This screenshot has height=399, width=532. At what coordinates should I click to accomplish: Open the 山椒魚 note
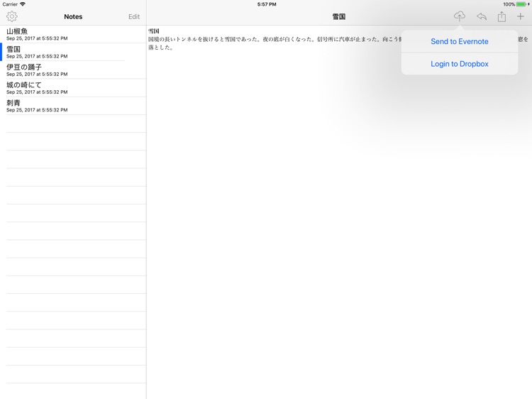point(71,34)
